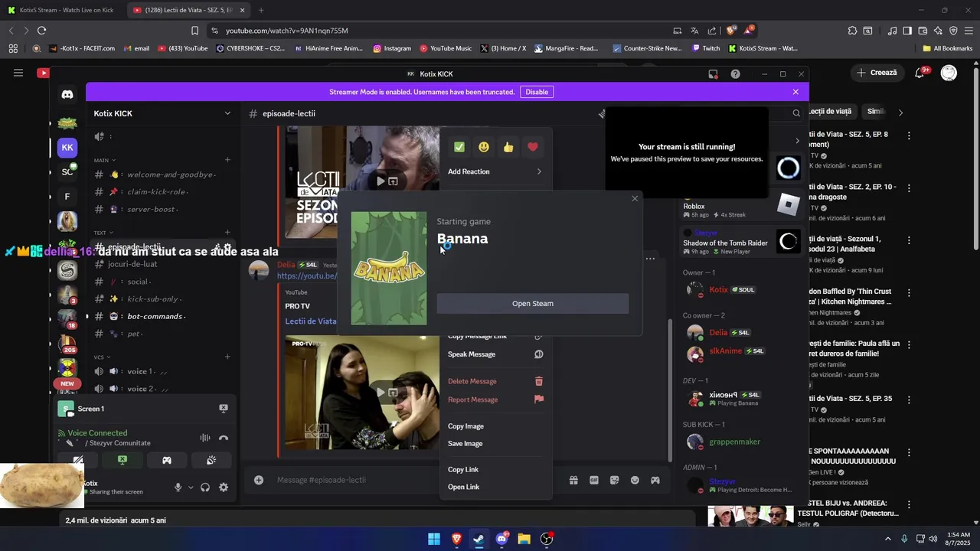Mute the Discord microphone

[178, 487]
